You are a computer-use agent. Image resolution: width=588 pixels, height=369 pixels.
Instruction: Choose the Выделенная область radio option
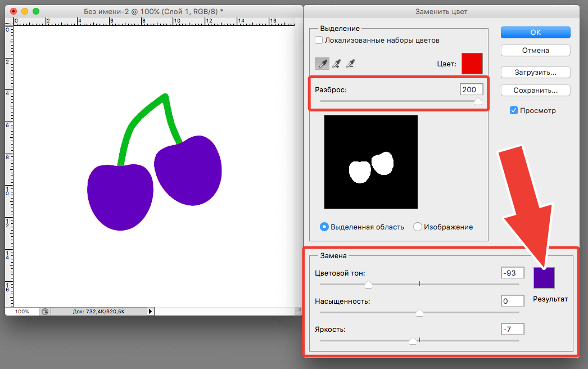pyautogui.click(x=324, y=227)
